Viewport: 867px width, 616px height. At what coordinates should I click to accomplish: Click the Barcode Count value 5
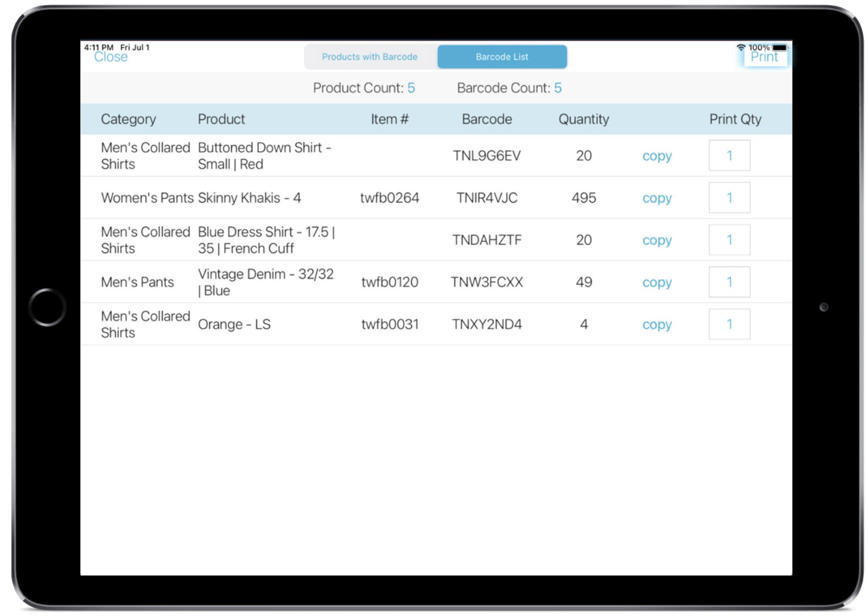[558, 88]
